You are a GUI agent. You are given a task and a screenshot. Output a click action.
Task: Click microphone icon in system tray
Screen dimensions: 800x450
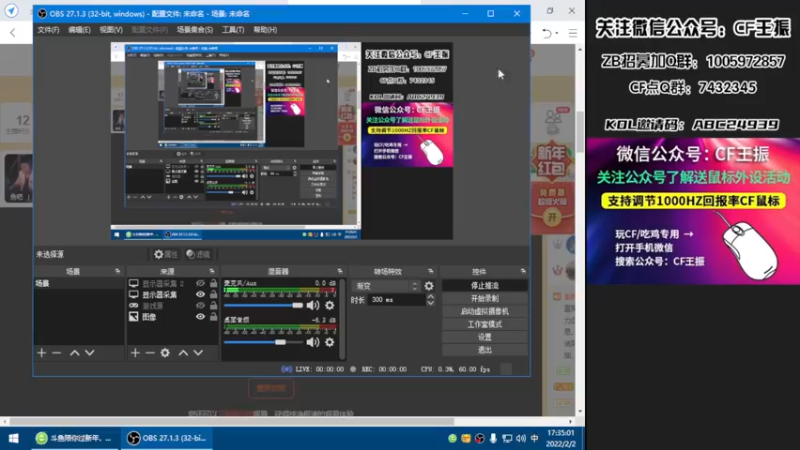493,438
